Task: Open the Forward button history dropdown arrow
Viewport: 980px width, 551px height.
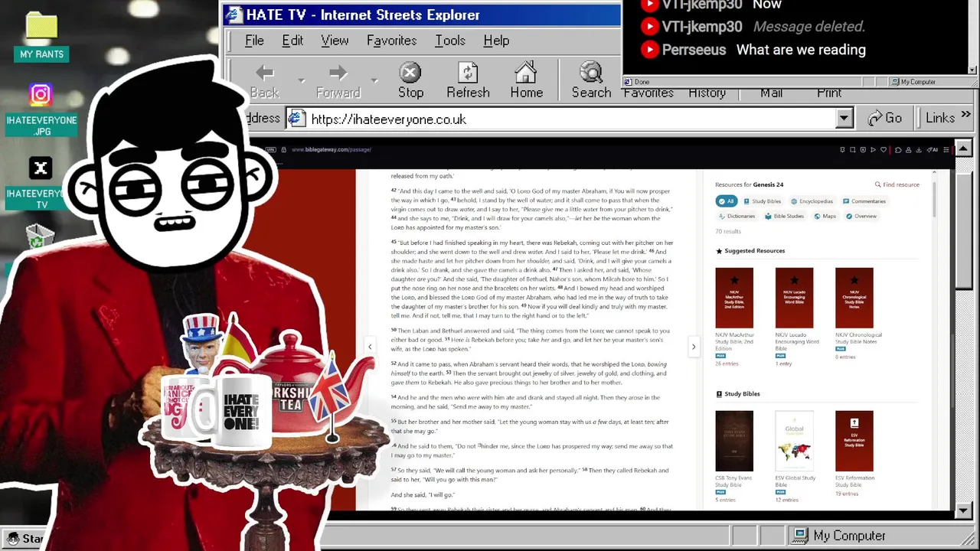Action: pyautogui.click(x=374, y=80)
